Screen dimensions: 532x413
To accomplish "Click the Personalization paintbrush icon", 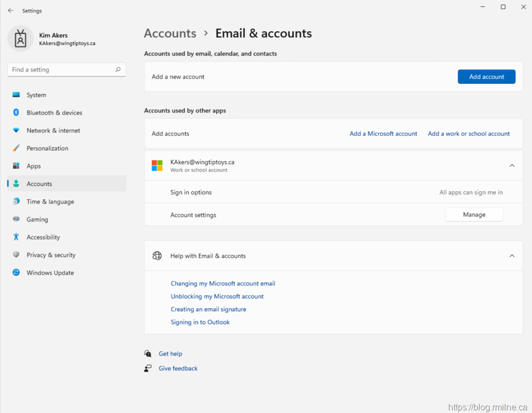I will tap(16, 148).
